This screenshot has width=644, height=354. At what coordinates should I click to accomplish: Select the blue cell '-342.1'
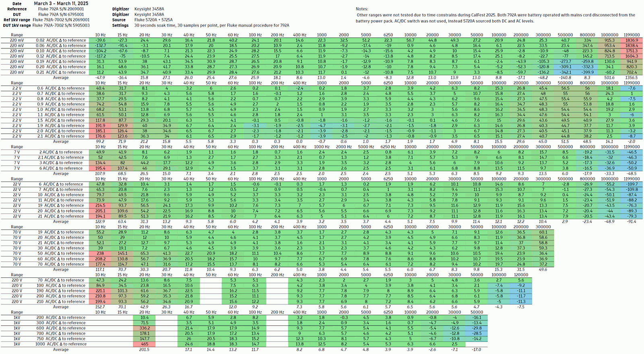(x=565, y=72)
